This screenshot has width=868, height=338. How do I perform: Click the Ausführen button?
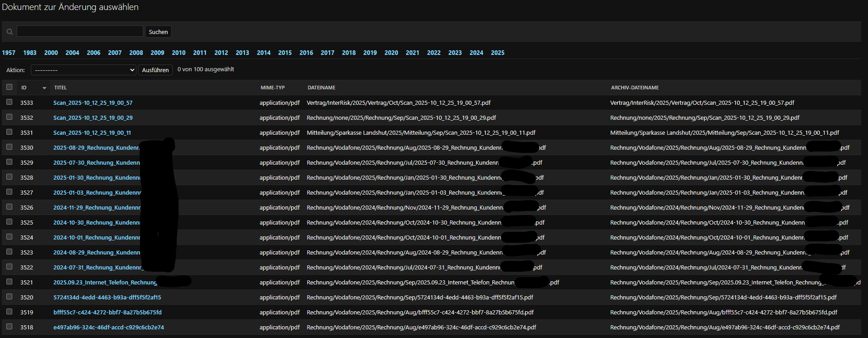155,70
